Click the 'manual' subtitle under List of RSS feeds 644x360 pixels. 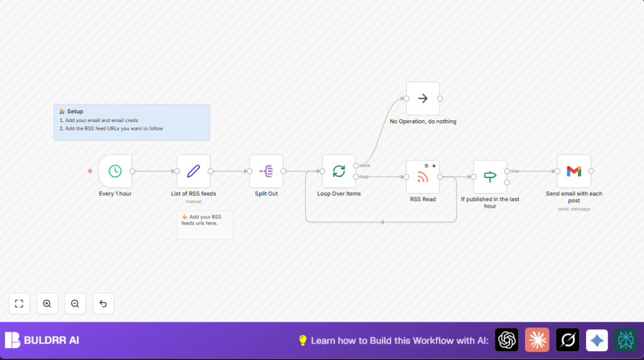(194, 202)
